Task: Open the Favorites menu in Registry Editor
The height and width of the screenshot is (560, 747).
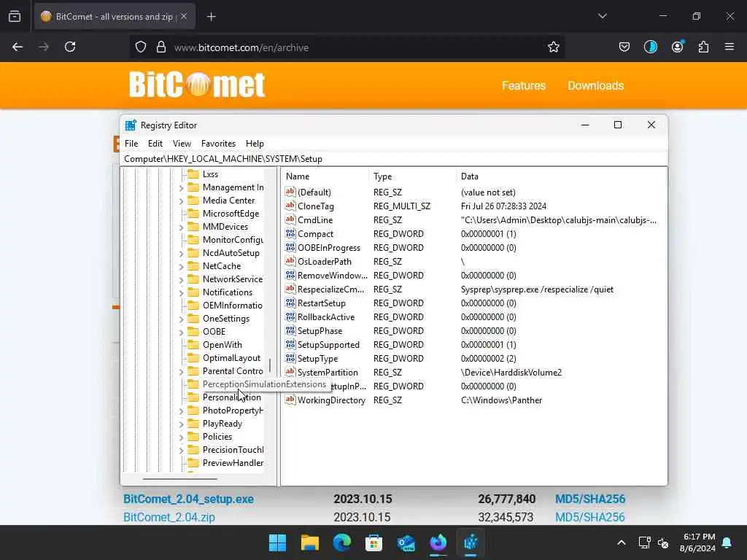Action: click(218, 144)
